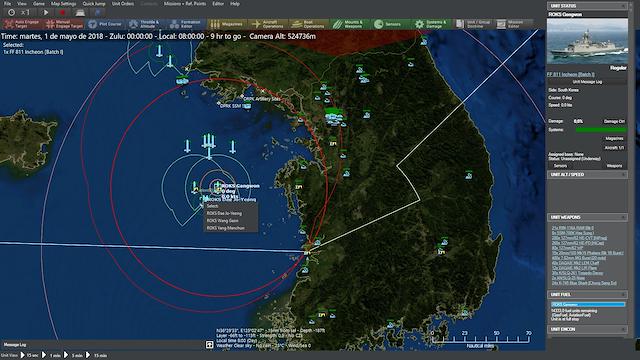Open the Game menu
This screenshot has height=360, width=640.
coord(39,4)
